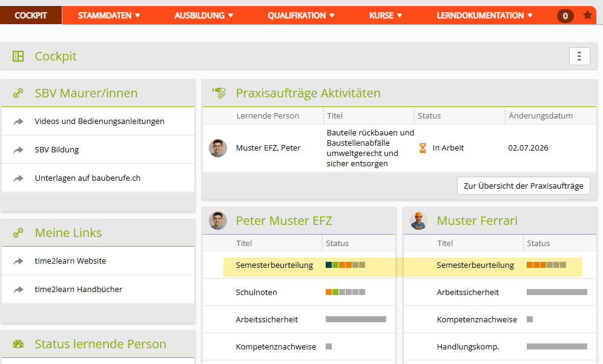
Task: Expand the STAMMDATEN dropdown menu
Action: coord(109,16)
